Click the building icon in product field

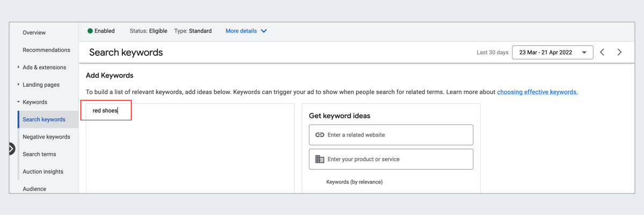[x=320, y=159]
